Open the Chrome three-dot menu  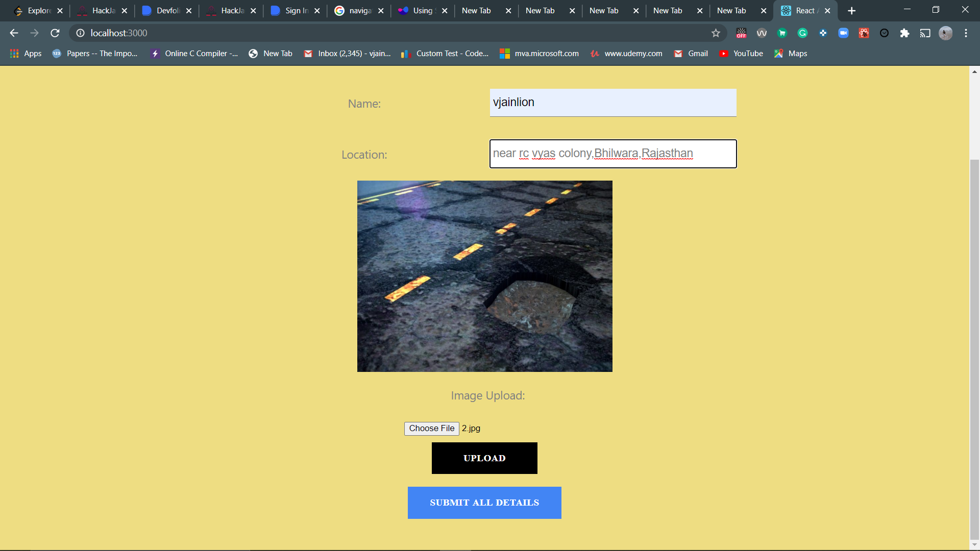966,33
